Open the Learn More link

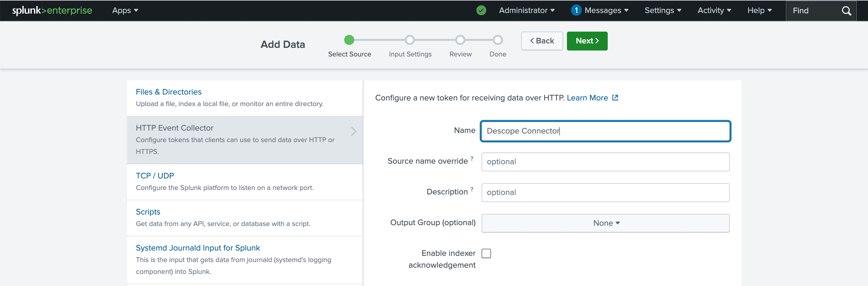pyautogui.click(x=588, y=98)
